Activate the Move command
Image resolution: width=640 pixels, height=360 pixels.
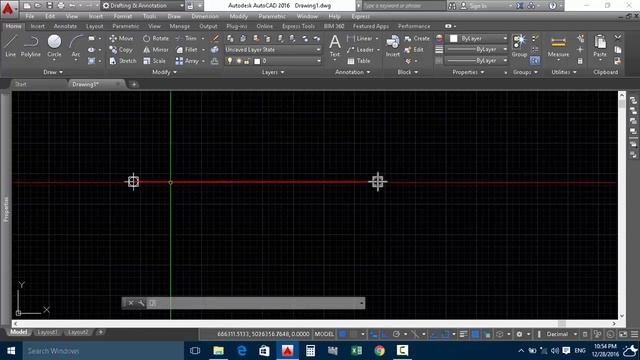121,38
